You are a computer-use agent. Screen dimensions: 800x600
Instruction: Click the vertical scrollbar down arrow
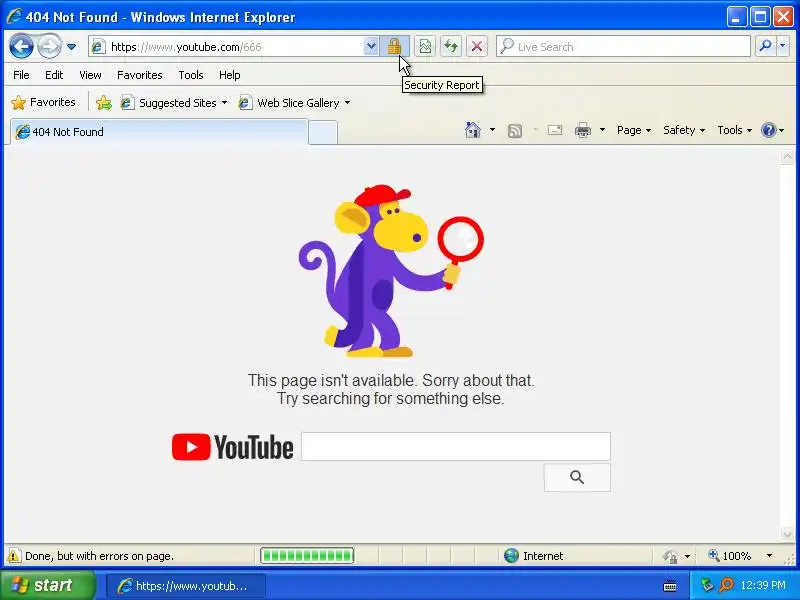click(787, 534)
